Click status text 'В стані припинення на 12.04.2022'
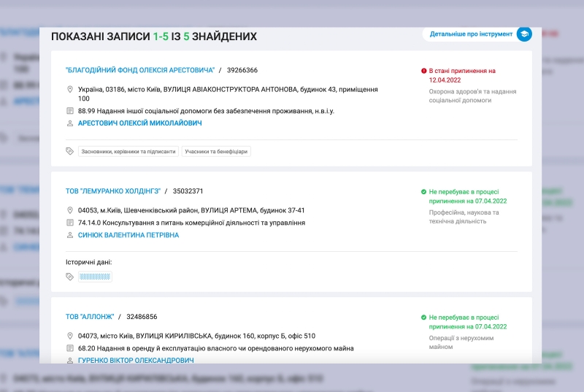 tap(462, 75)
